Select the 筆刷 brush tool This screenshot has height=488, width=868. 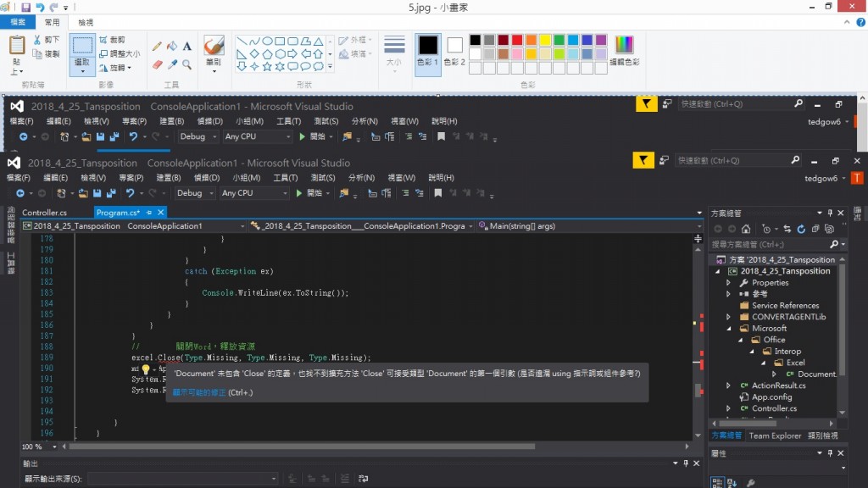coord(214,46)
